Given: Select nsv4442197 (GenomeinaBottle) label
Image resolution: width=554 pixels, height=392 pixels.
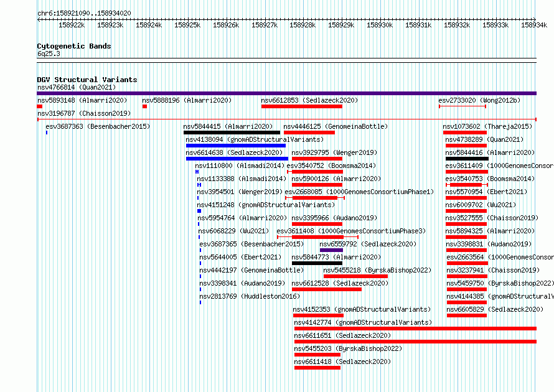Looking at the screenshot, I should click(251, 270).
